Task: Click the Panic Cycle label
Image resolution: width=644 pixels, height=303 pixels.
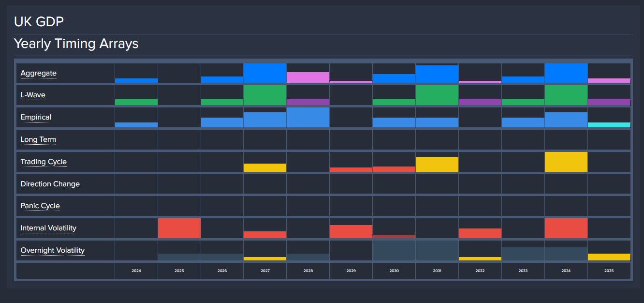Action: point(40,206)
